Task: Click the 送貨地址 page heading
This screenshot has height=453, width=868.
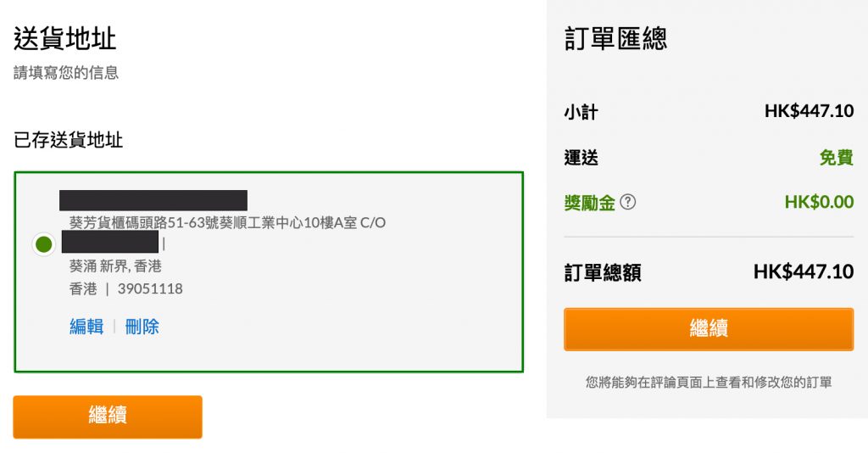Action: pos(65,39)
